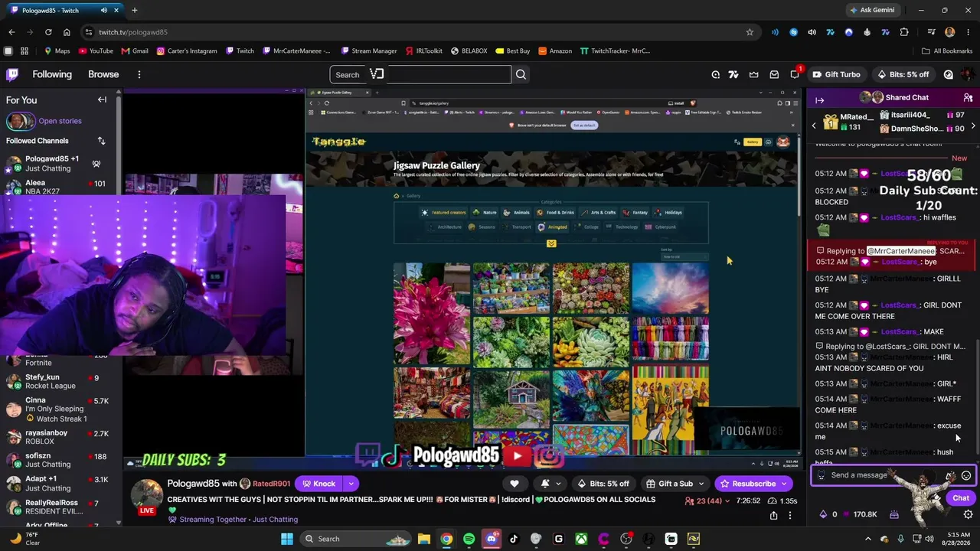Viewport: 980px width, 551px height.
Task: Open the Prime crown loot icon
Action: pyautogui.click(x=754, y=74)
